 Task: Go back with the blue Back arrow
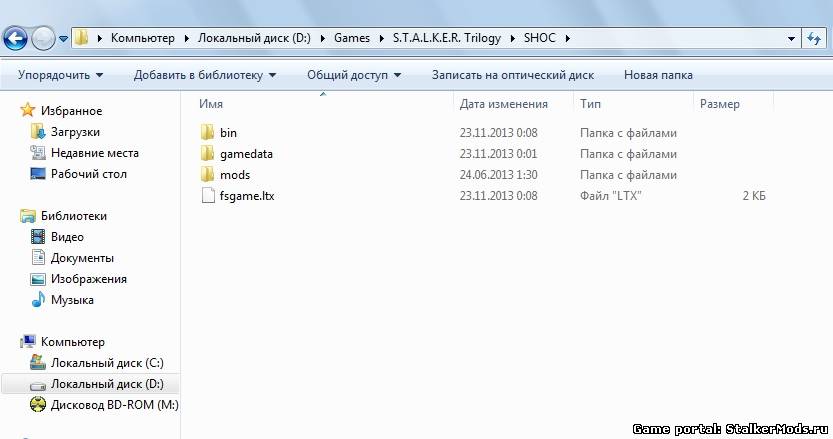click(15, 38)
